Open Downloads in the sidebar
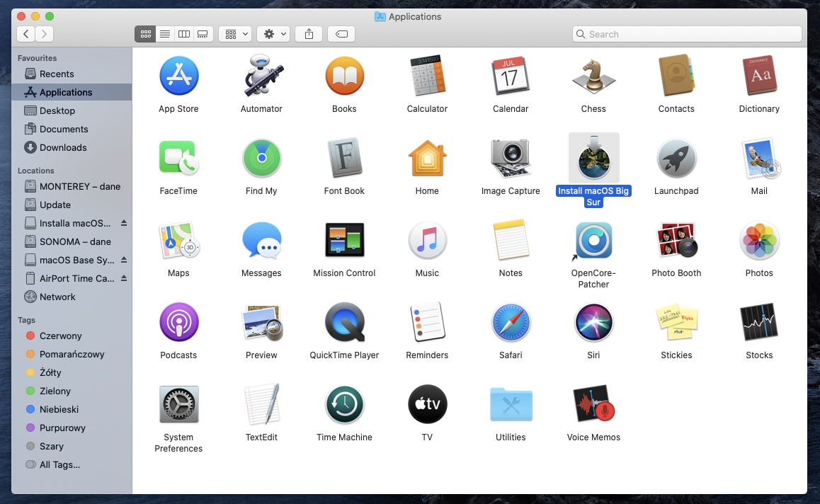The height and width of the screenshot is (504, 820). [72, 147]
